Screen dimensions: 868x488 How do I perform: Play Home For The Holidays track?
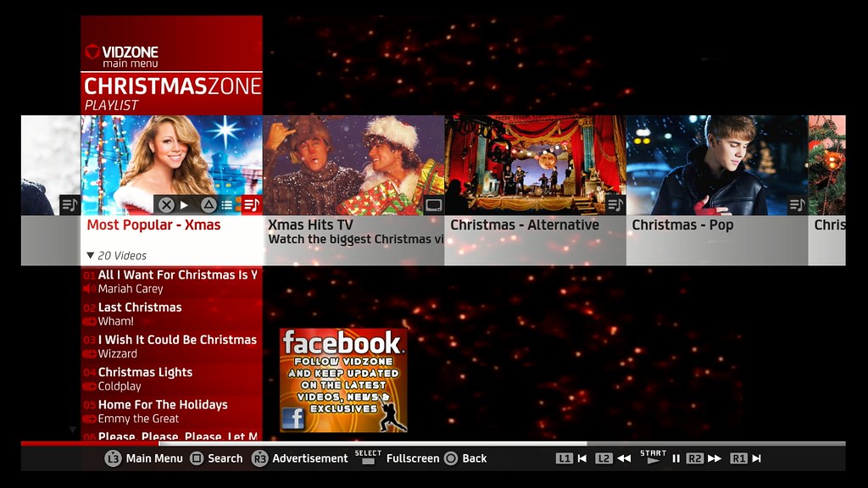coord(171,412)
